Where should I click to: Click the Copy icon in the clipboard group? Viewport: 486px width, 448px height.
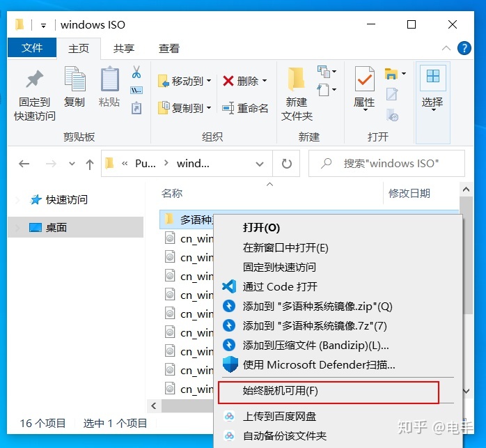pos(75,79)
